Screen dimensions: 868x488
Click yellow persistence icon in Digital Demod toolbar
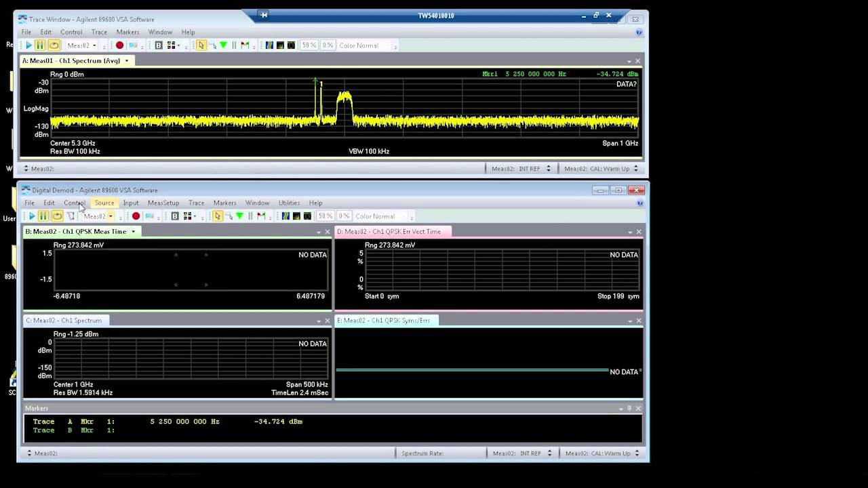point(296,216)
